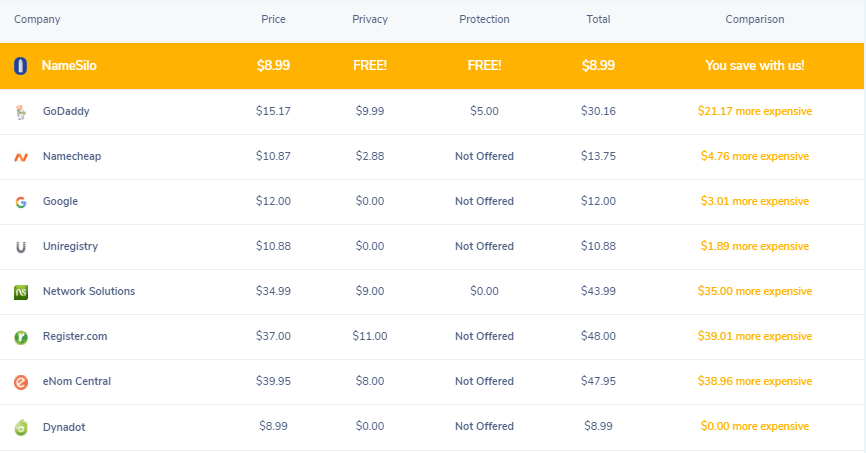Click the Comparison column header
The width and height of the screenshot is (866, 453).
point(755,19)
